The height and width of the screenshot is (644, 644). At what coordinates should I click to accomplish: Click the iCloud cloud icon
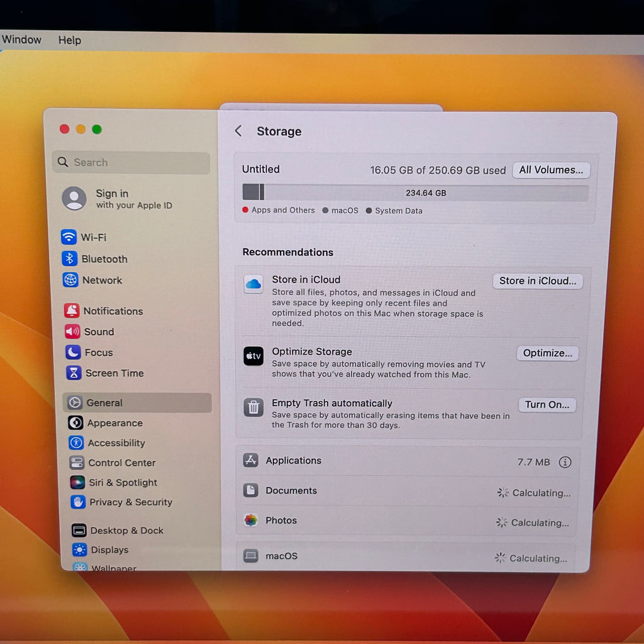point(253,284)
